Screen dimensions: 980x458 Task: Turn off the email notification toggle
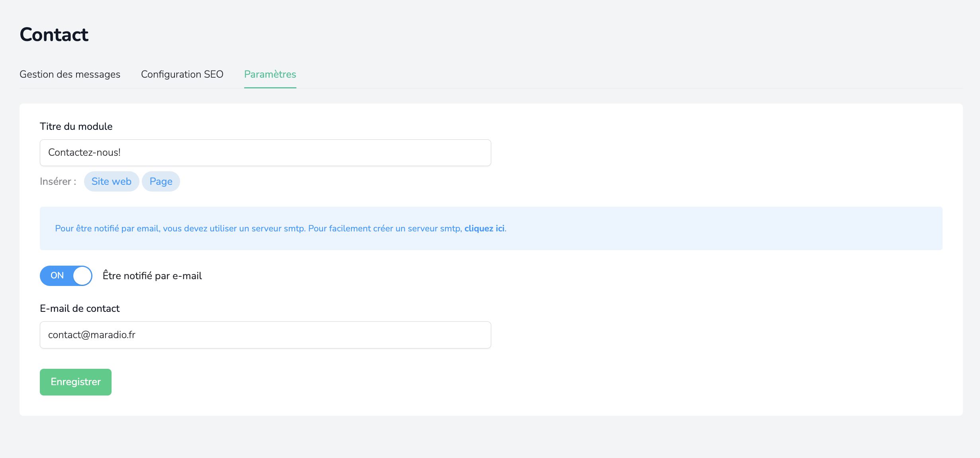66,276
